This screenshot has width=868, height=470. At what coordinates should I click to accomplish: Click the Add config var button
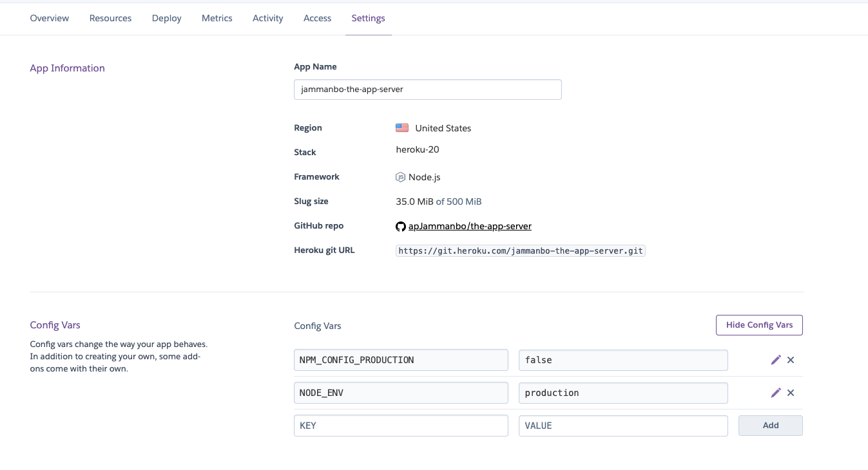click(771, 426)
